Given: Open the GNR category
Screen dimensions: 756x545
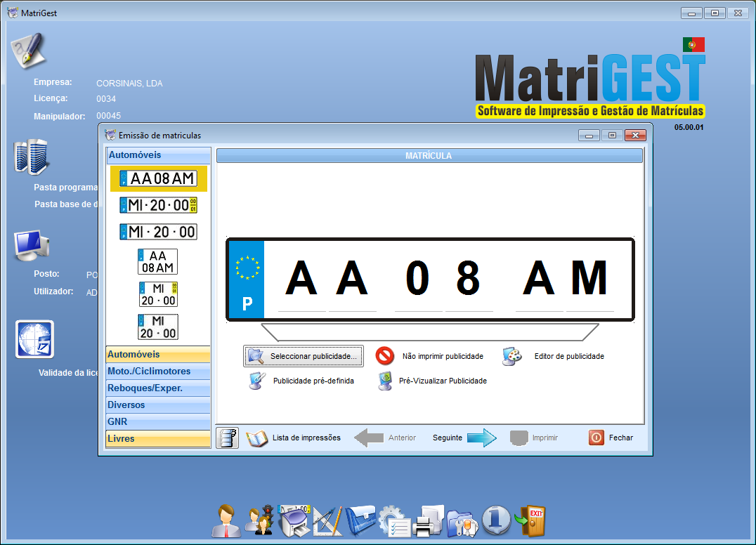Looking at the screenshot, I should (158, 421).
